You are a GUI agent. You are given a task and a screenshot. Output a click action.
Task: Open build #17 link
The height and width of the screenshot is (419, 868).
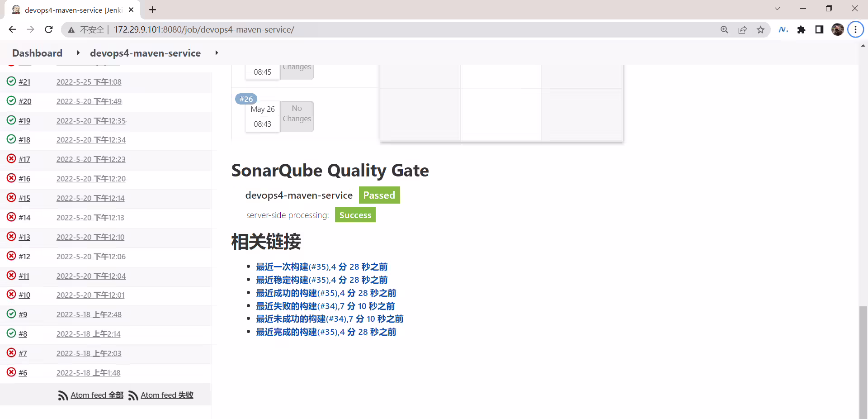coord(24,159)
